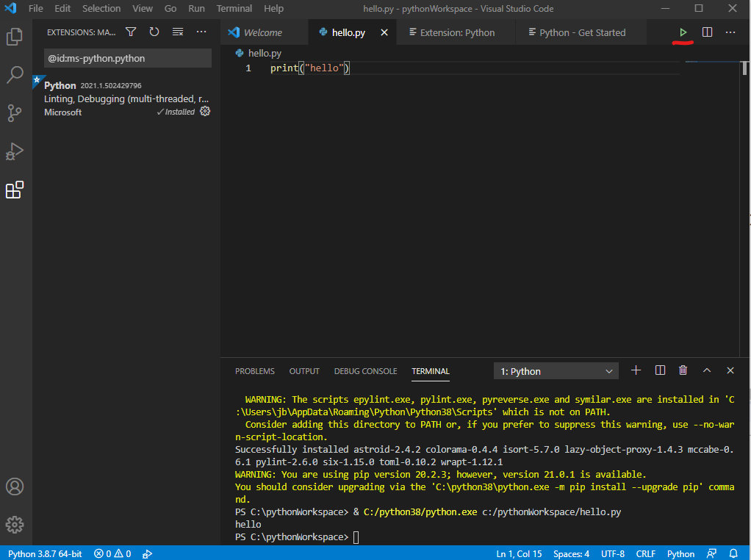The height and width of the screenshot is (560, 751).
Task: Open the Explorer view in activity bar
Action: tap(15, 37)
